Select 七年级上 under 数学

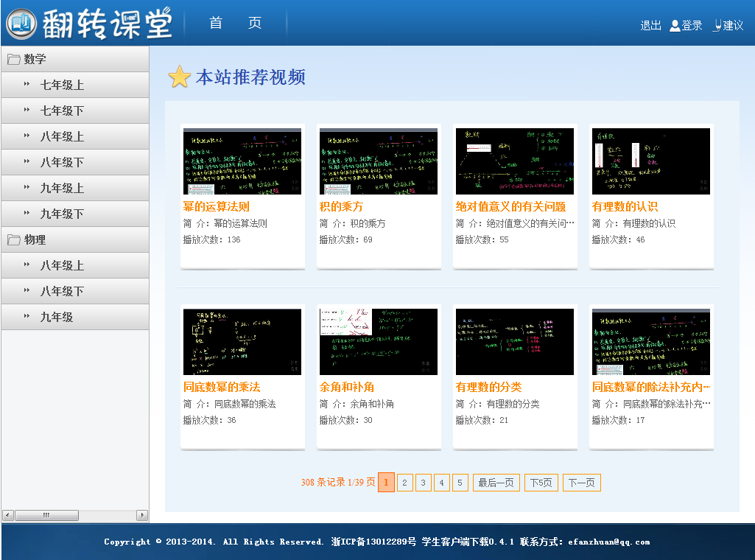coord(75,85)
